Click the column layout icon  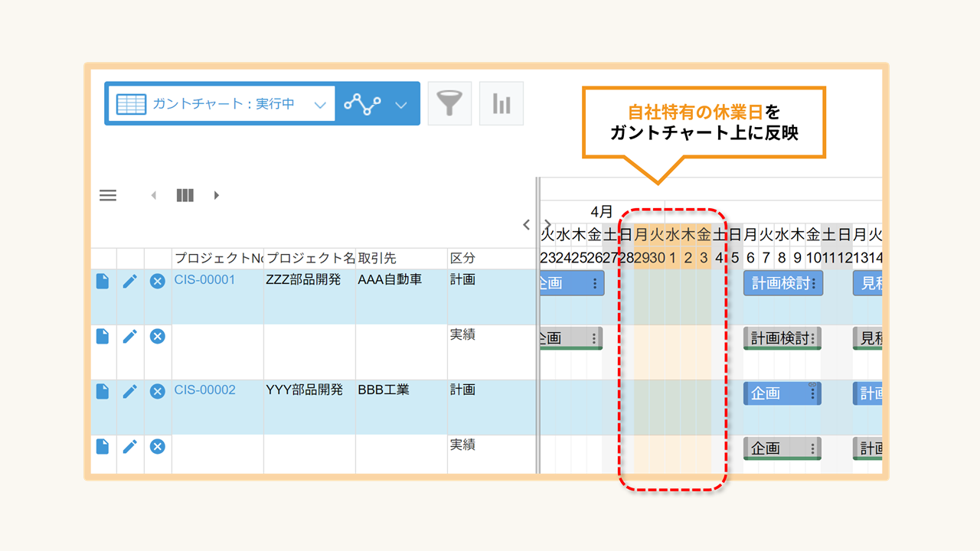pyautogui.click(x=185, y=195)
